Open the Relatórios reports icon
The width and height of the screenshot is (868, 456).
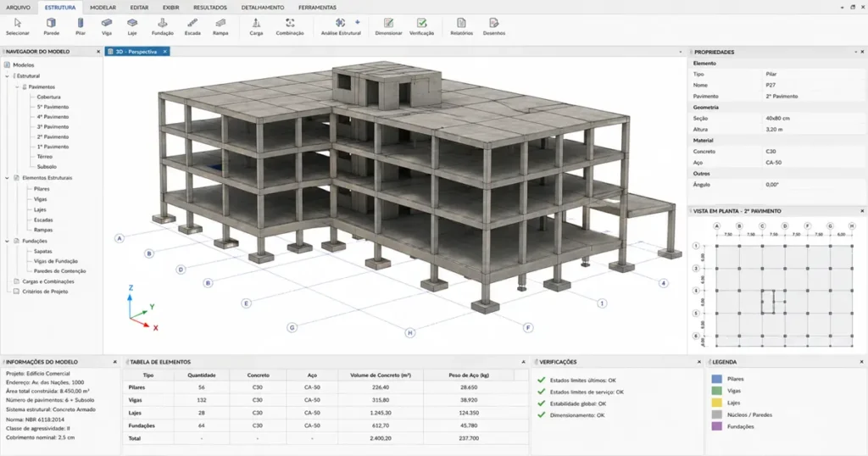click(x=462, y=26)
